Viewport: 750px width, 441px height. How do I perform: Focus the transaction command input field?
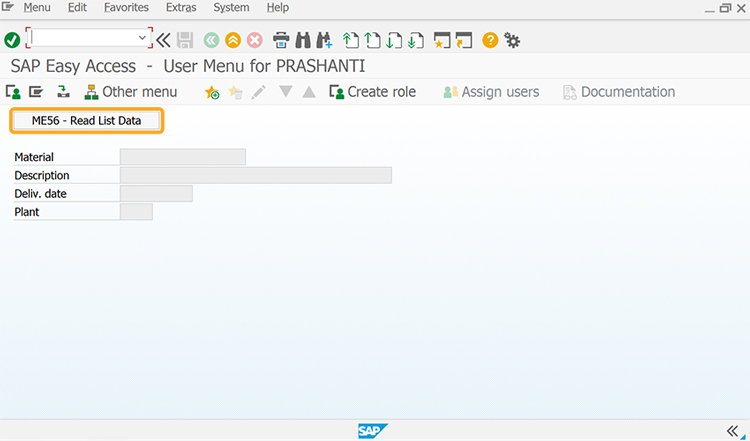click(84, 38)
